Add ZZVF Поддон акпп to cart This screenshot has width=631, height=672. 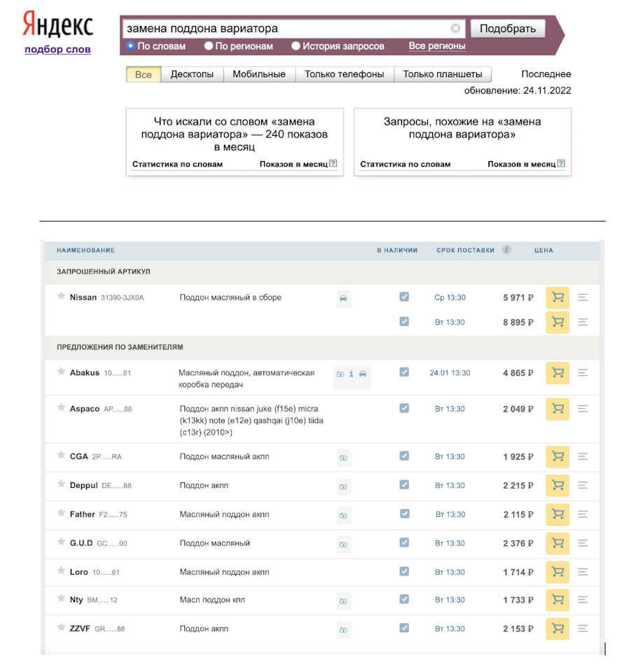[x=557, y=629]
